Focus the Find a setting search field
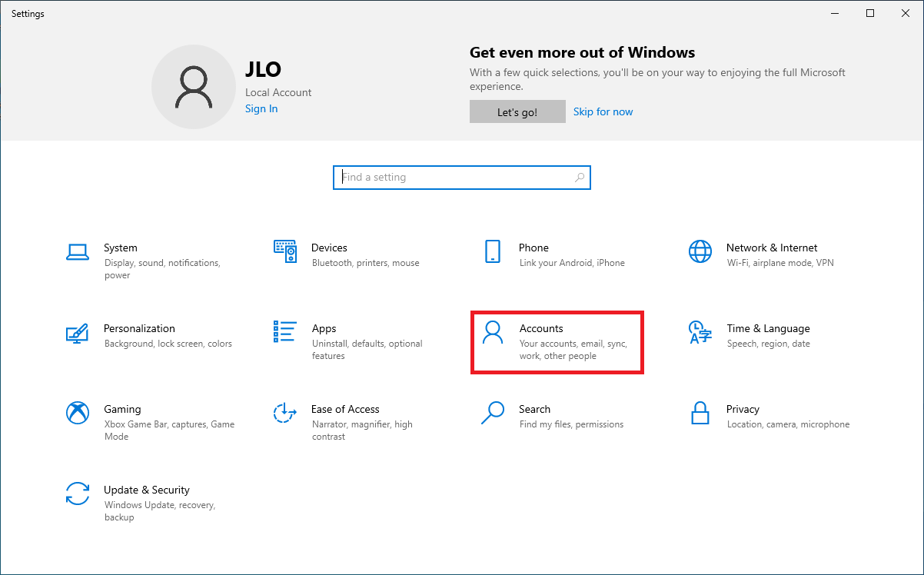 462,178
